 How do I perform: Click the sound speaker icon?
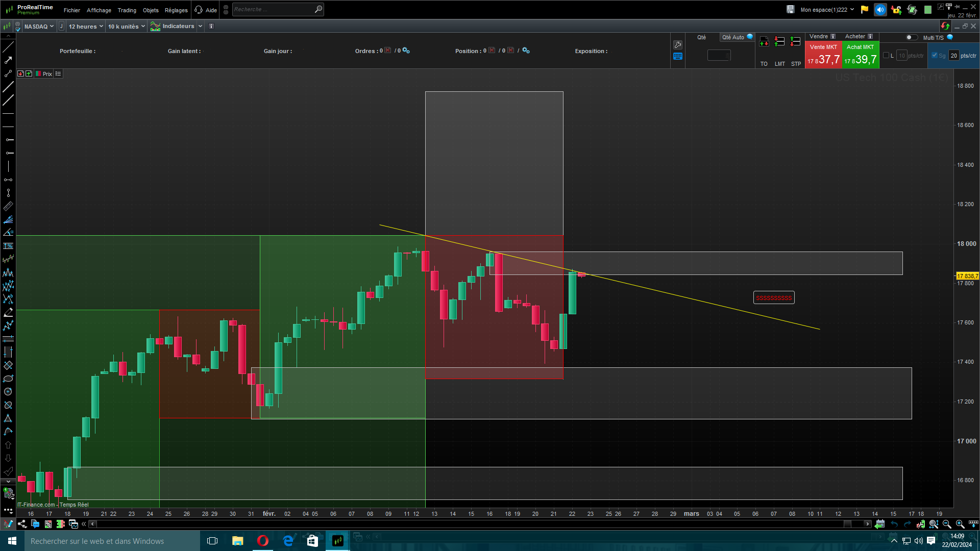880,10
